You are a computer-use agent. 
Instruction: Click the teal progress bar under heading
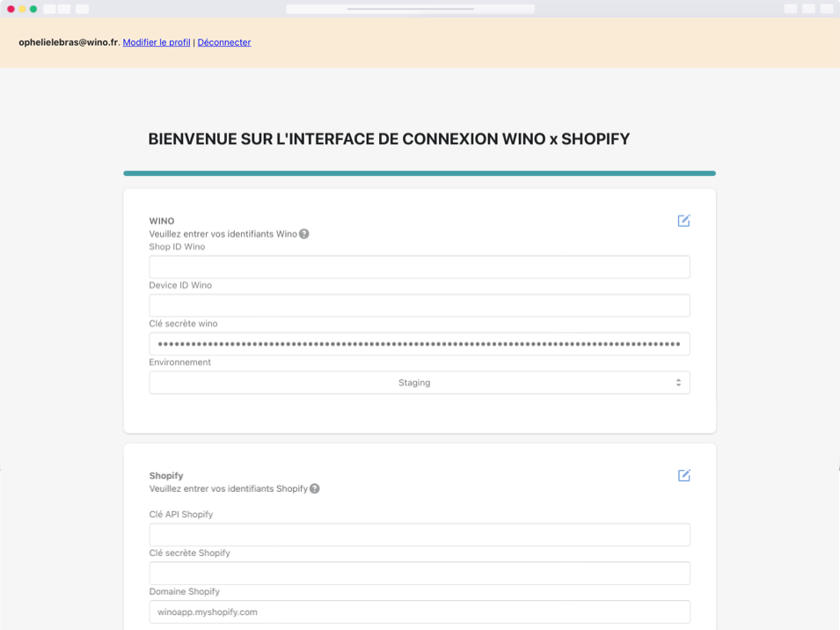pos(419,173)
